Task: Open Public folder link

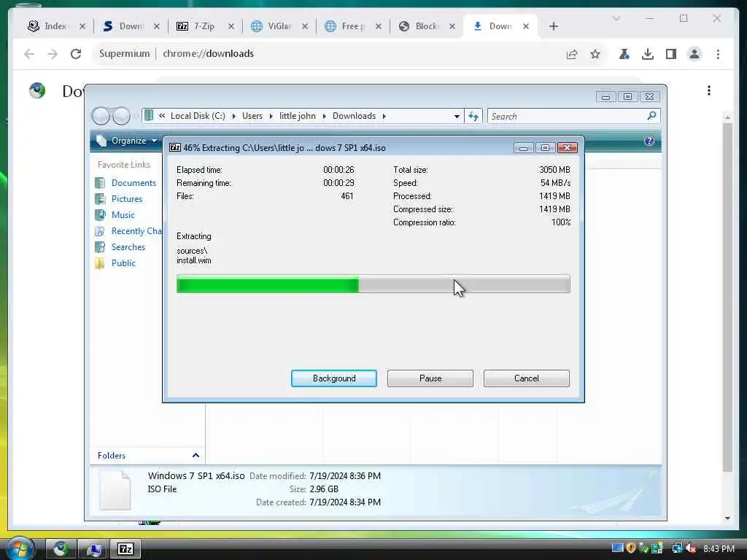Action: [123, 263]
